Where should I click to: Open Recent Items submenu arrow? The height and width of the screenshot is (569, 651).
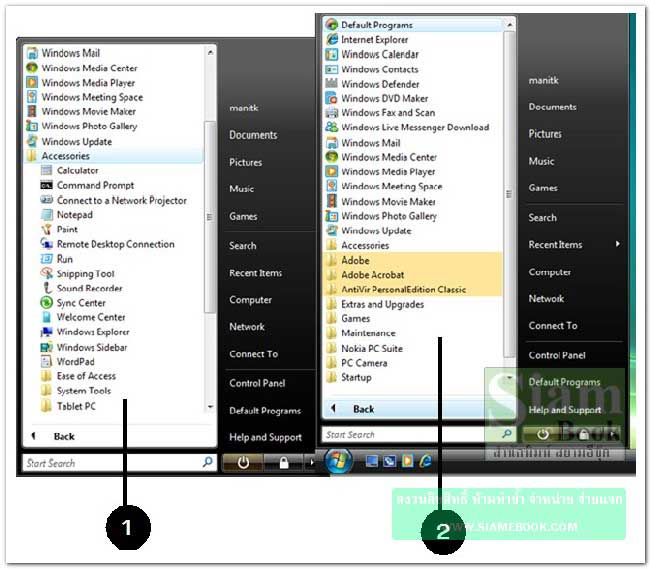click(618, 244)
